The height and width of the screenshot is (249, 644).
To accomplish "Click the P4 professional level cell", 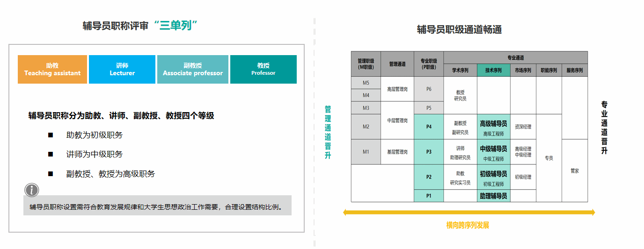I will (x=429, y=127).
